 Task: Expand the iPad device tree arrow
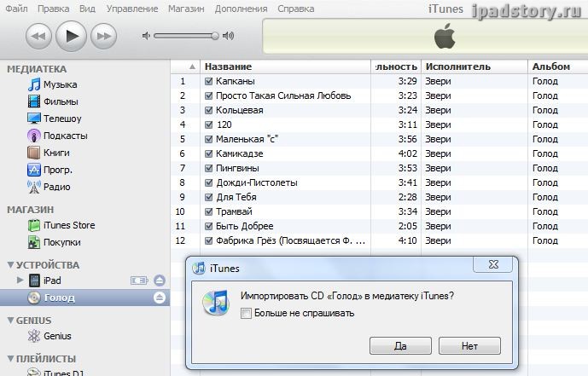tap(20, 280)
